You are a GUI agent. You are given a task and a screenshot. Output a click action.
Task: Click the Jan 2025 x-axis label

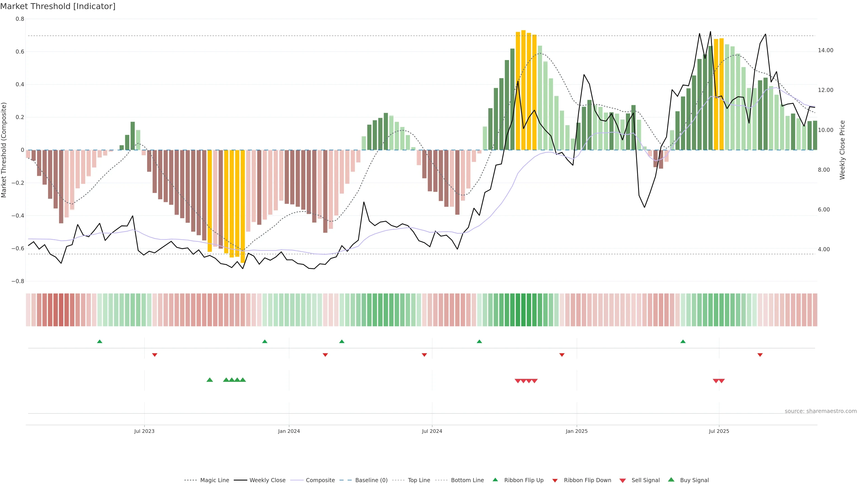577,431
